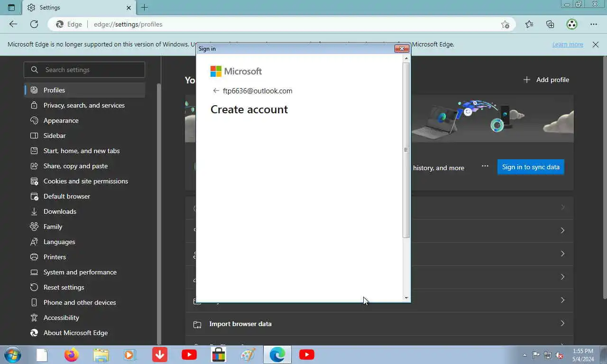This screenshot has height=364, width=607.
Task: Open Firefox from the taskbar
Action: 72,355
